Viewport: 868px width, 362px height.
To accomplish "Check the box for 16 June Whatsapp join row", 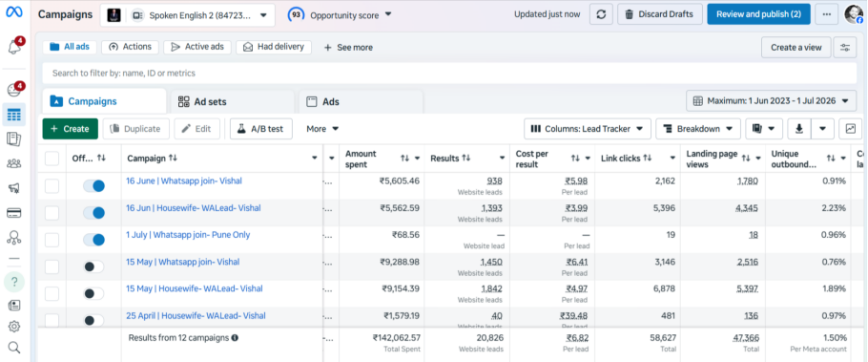I will pyautogui.click(x=52, y=185).
